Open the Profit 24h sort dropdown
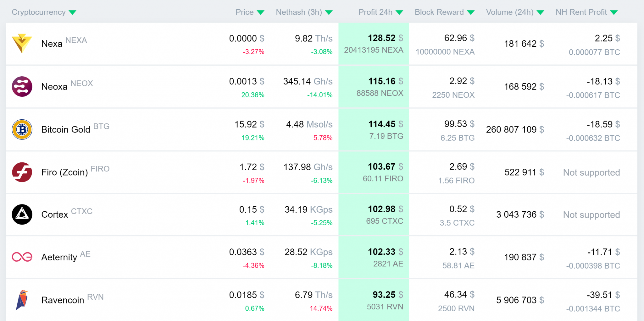This screenshot has height=321, width=644. (x=400, y=12)
